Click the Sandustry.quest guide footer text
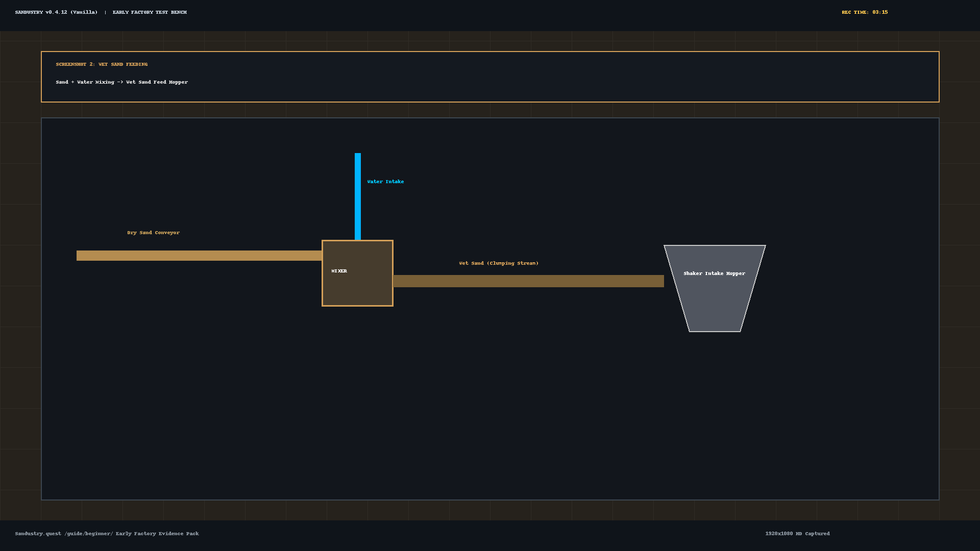The width and height of the screenshot is (980, 551). (107, 534)
